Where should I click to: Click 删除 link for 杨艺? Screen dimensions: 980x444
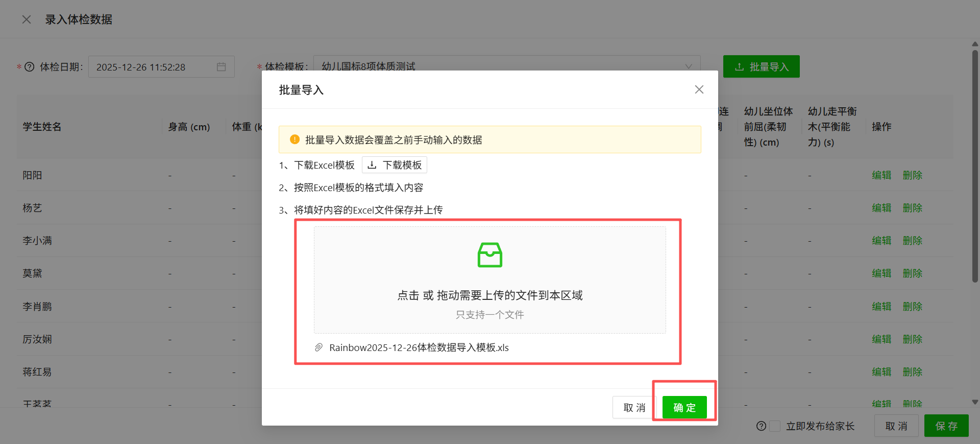coord(912,208)
